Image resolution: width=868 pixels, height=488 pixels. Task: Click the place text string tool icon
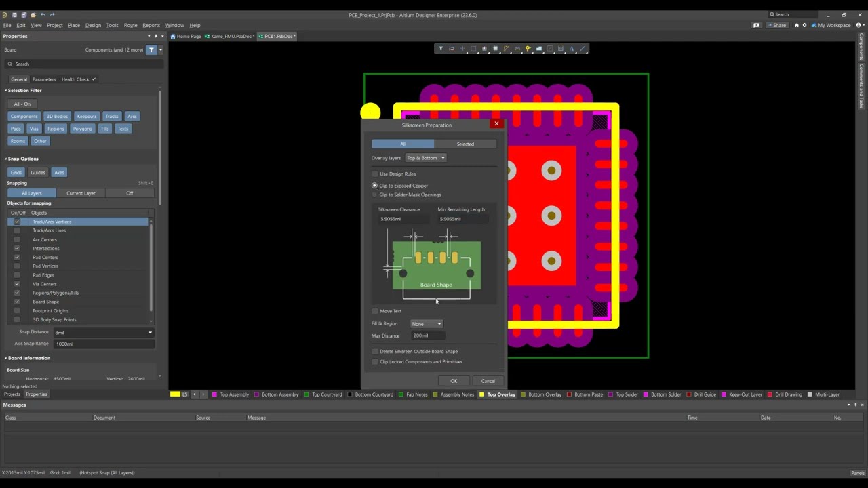tap(571, 49)
